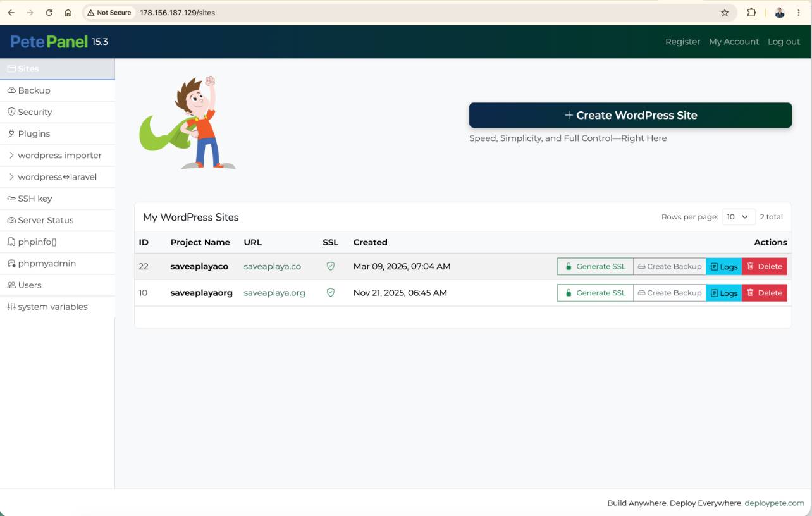Viewport: 812px width, 516px height.
Task: Click the SSL column header
Action: tap(331, 242)
